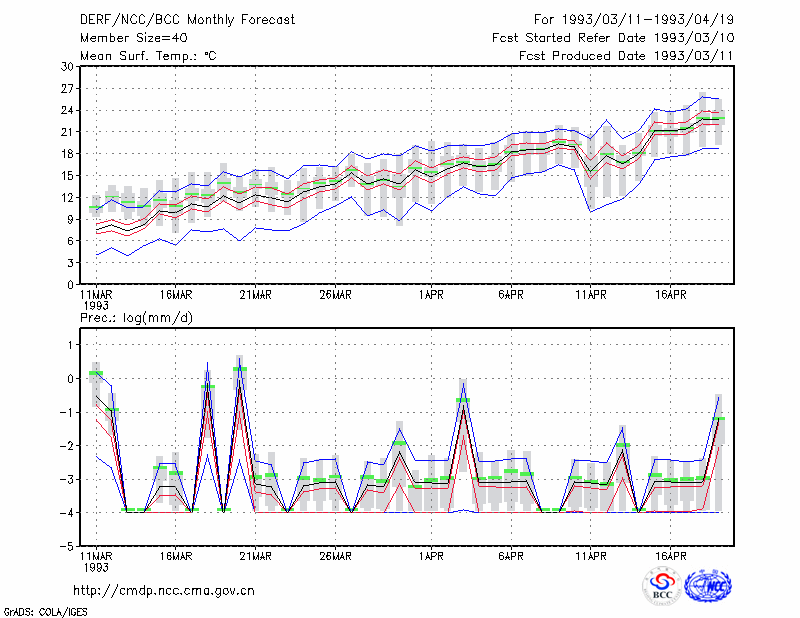
Task: Click the forecast period 1993/03/11-1993/04/19 text
Action: [x=634, y=20]
